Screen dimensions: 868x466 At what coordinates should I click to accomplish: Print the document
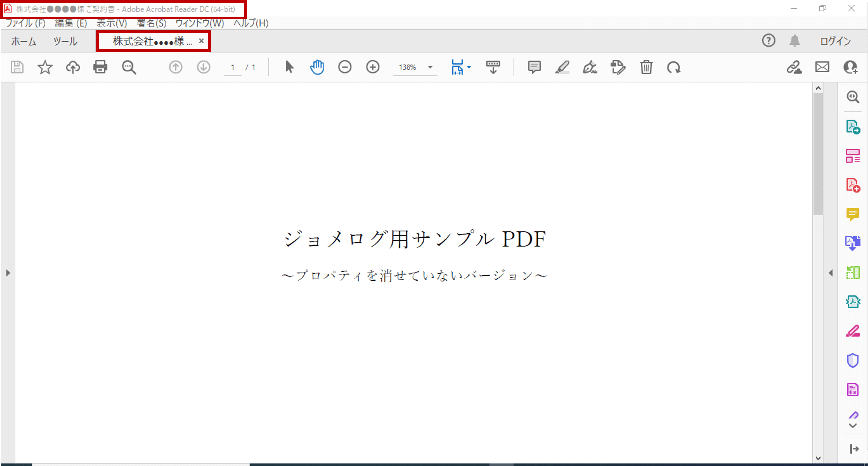100,67
